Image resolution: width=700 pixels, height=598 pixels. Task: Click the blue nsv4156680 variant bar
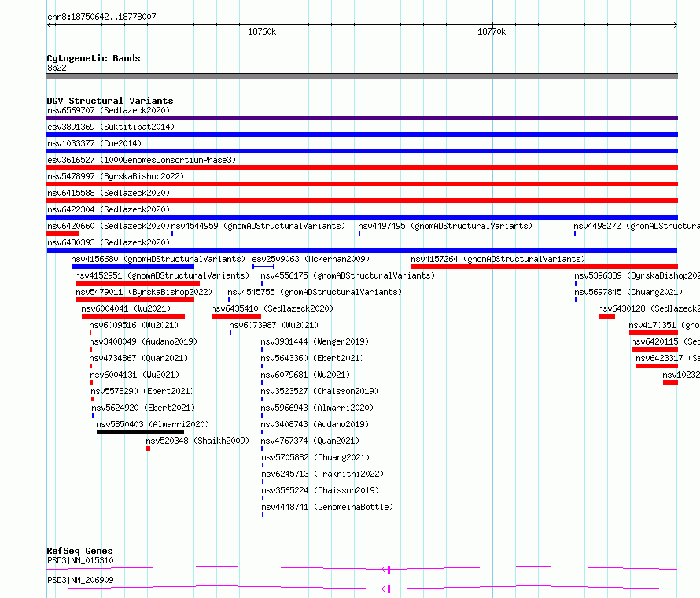tap(133, 267)
